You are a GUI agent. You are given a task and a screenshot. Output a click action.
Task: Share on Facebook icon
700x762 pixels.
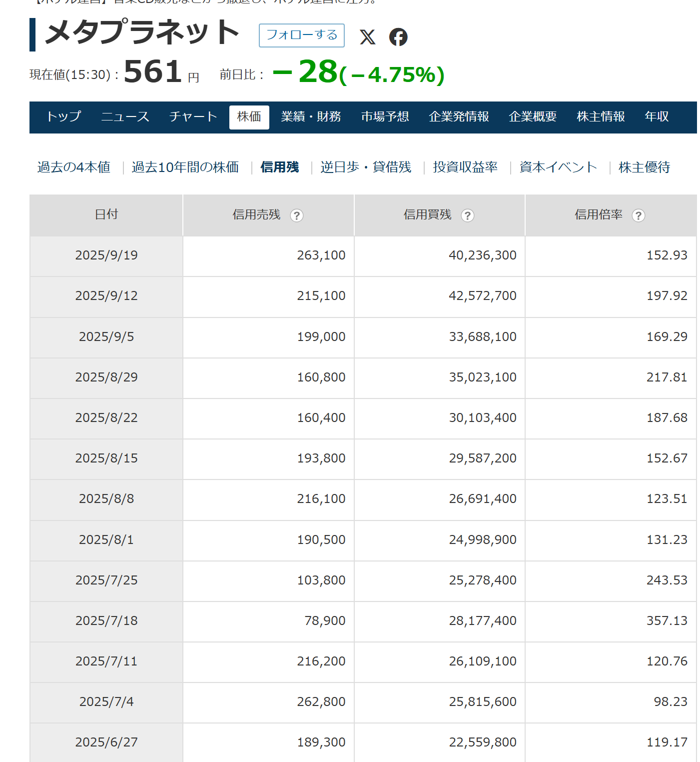398,37
